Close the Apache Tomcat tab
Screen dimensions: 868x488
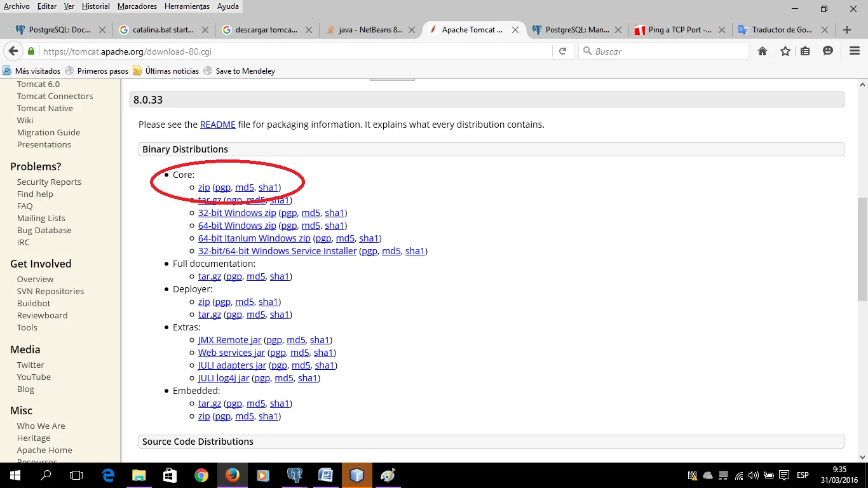point(515,30)
